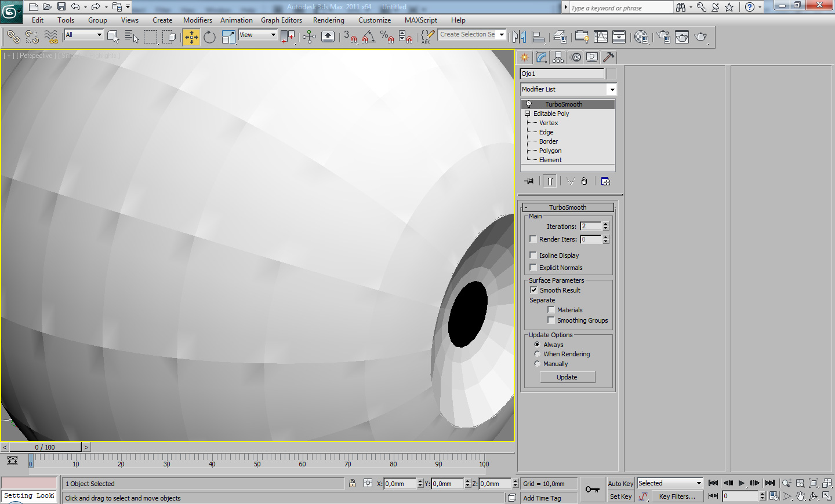Open the Material Editor
The height and width of the screenshot is (504, 835).
[641, 37]
